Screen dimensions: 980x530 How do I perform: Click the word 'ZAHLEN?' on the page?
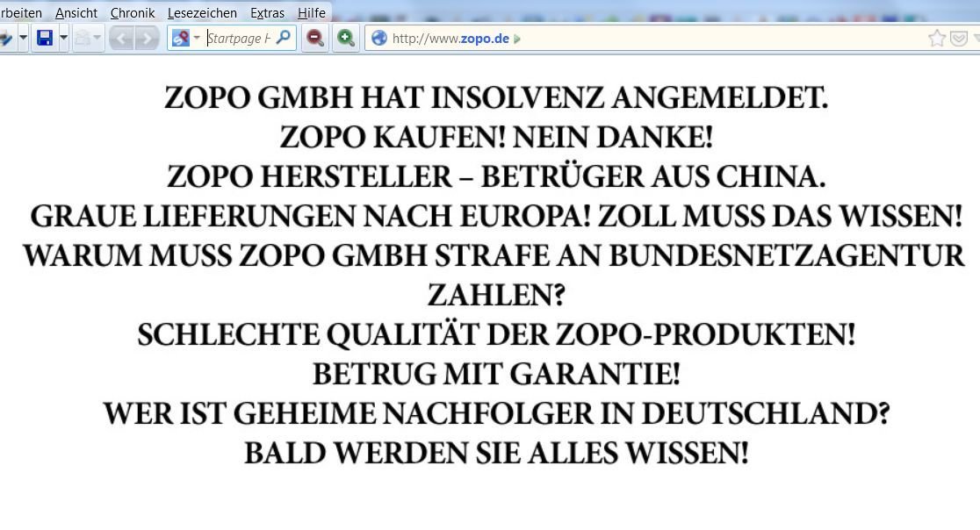(x=496, y=296)
